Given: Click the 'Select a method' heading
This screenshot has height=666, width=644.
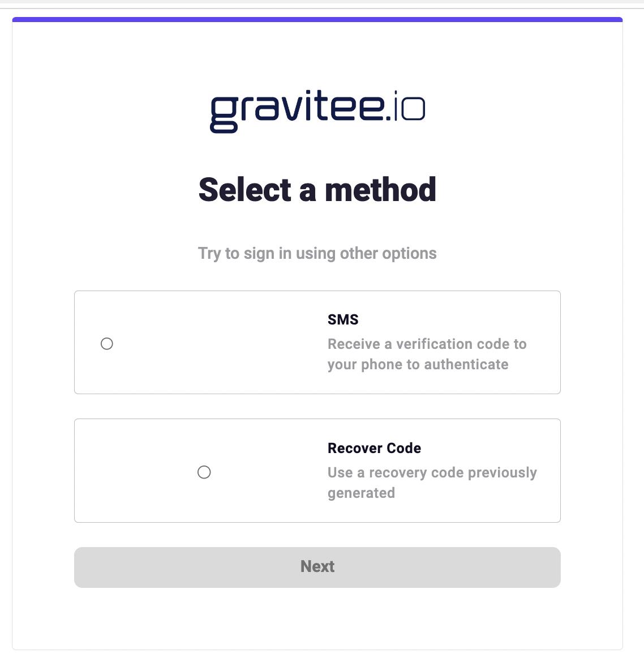Looking at the screenshot, I should click(317, 190).
